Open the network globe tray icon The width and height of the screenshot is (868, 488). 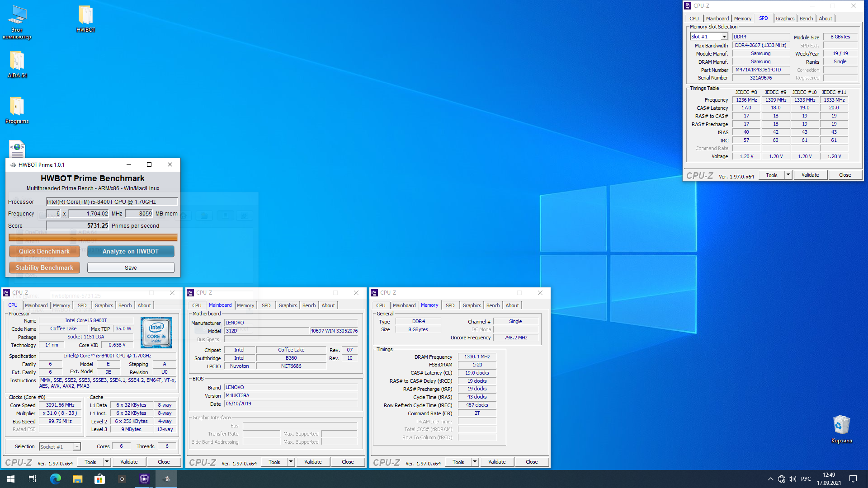click(782, 479)
